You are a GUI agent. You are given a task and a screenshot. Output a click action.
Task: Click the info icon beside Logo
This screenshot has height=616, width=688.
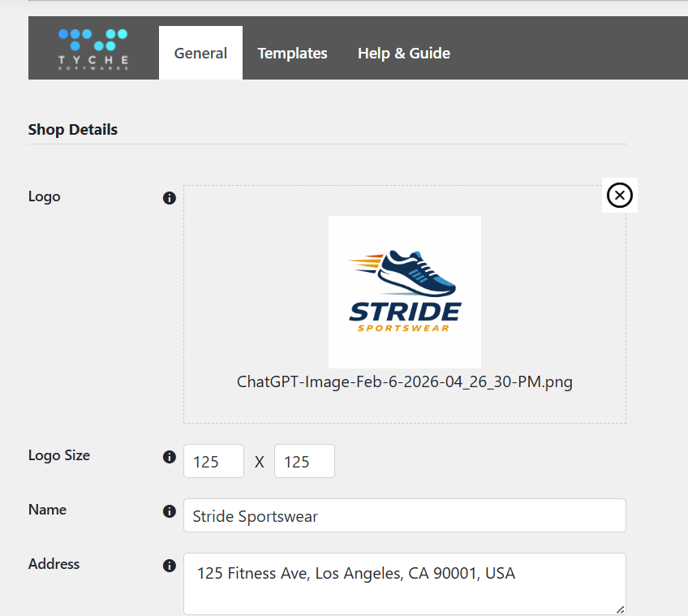[170, 198]
